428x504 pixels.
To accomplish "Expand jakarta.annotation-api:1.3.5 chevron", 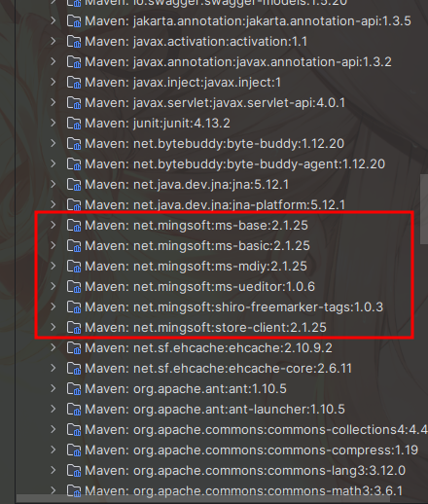I will (x=53, y=20).
